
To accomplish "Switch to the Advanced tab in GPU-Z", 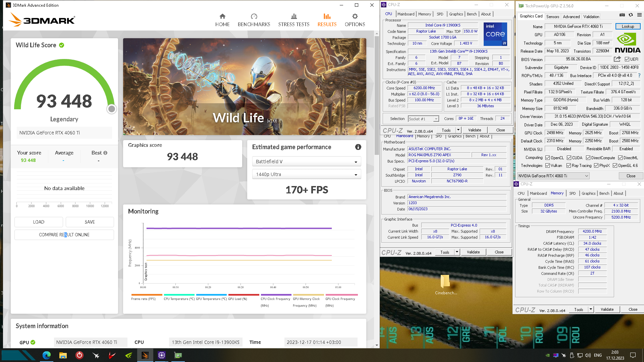I will [571, 16].
